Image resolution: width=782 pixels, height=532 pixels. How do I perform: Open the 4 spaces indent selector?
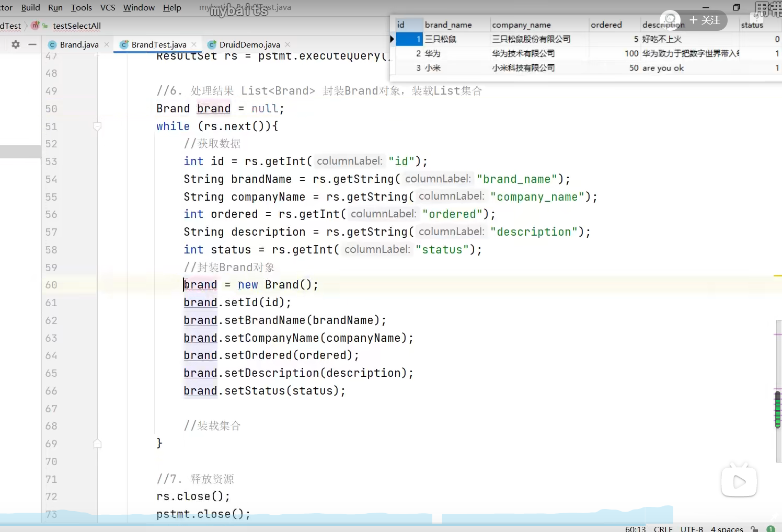click(x=727, y=529)
